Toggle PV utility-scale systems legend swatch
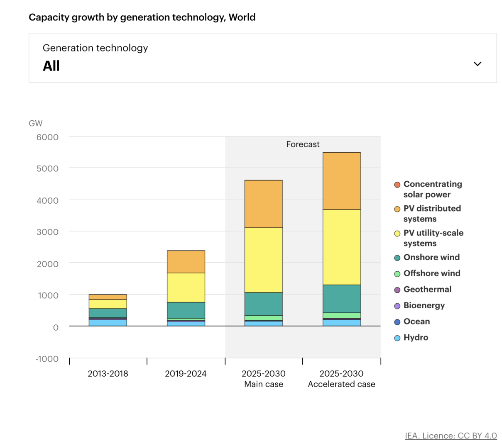The image size is (502, 448). [x=397, y=234]
